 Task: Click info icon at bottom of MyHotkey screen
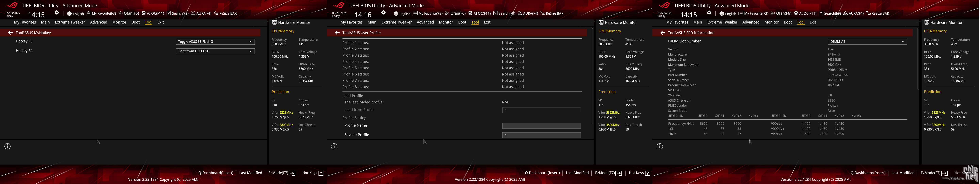7,146
